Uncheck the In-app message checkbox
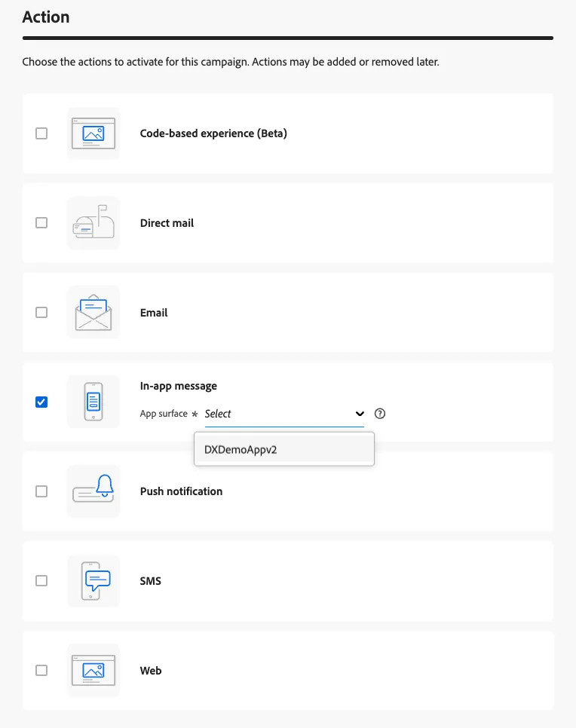 coord(41,402)
